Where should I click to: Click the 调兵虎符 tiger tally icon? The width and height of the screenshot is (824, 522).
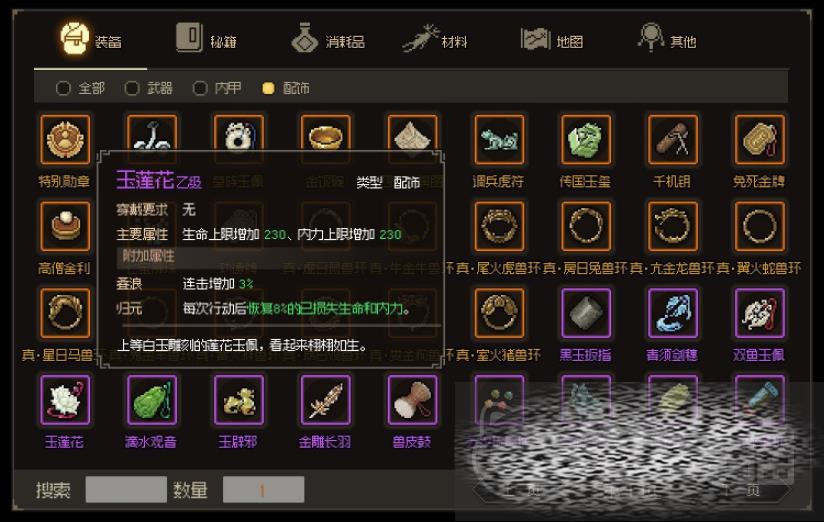499,140
